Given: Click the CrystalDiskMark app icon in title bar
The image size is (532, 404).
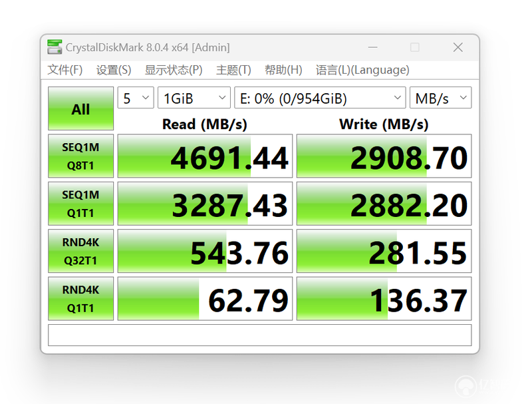Looking at the screenshot, I should tap(55, 47).
